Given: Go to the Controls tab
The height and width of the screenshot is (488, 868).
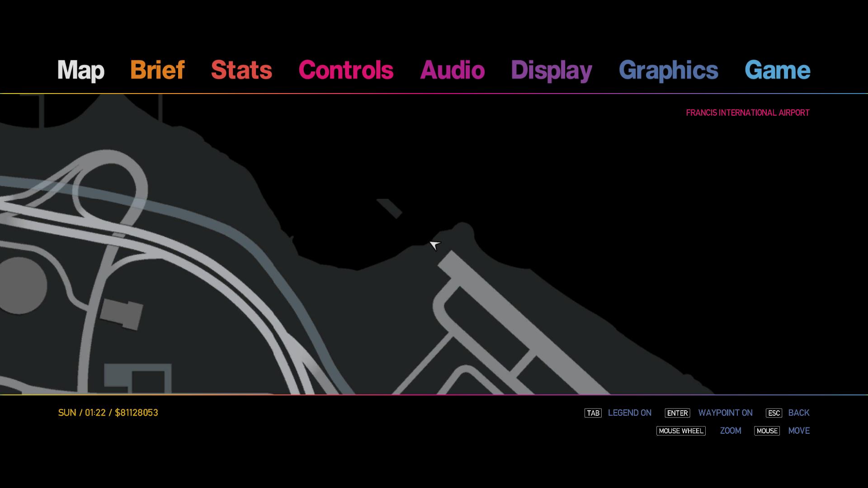Looking at the screenshot, I should point(346,70).
